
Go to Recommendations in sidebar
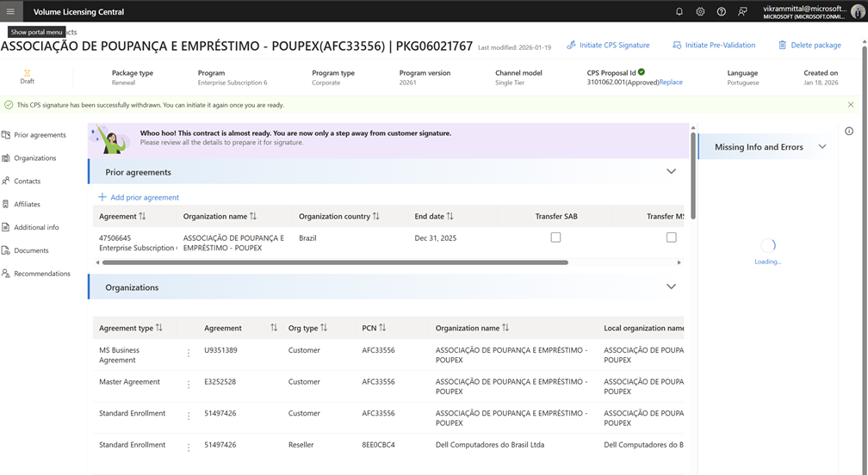coord(36,275)
